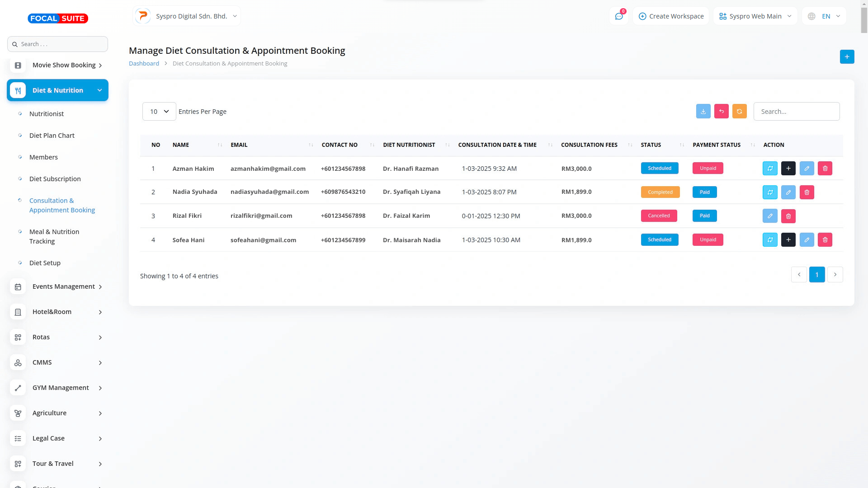The width and height of the screenshot is (868, 488).
Task: Click black plus icon in Azman Hakim row
Action: (788, 169)
